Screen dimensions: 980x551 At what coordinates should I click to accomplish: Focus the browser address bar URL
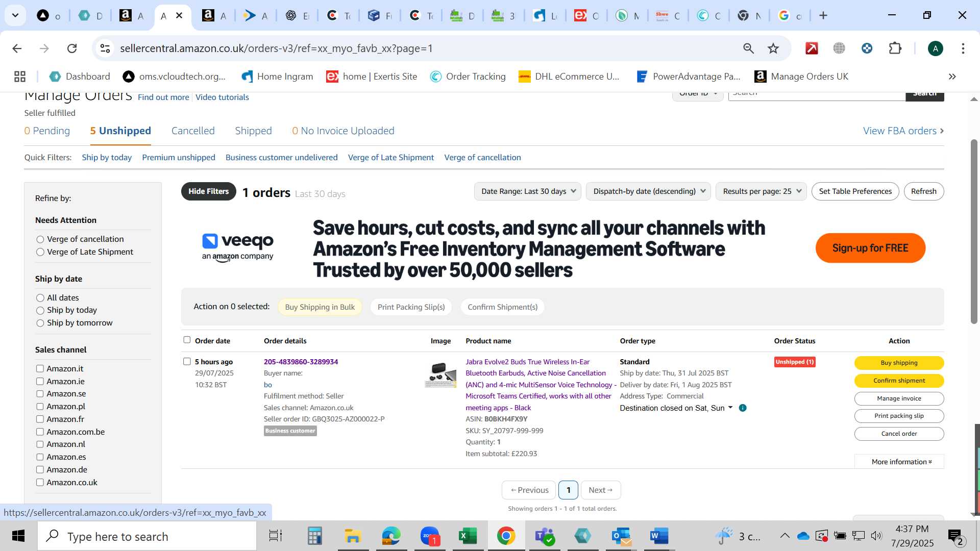pyautogui.click(x=276, y=48)
